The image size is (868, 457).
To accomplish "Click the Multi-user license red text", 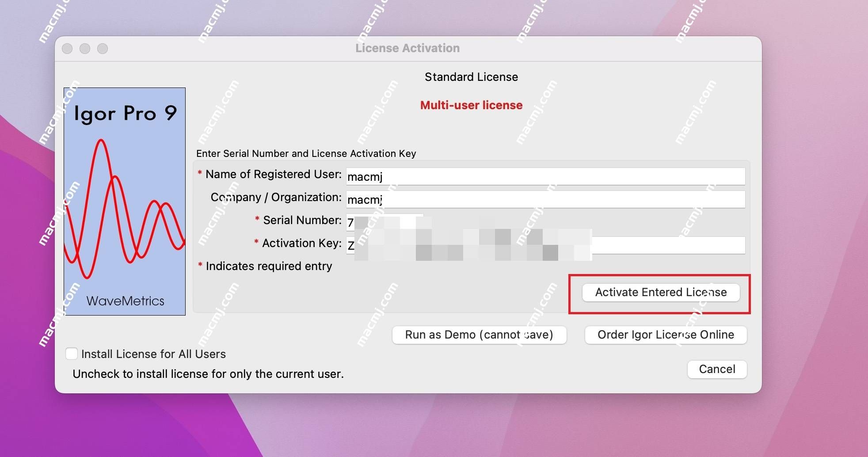I will point(471,105).
